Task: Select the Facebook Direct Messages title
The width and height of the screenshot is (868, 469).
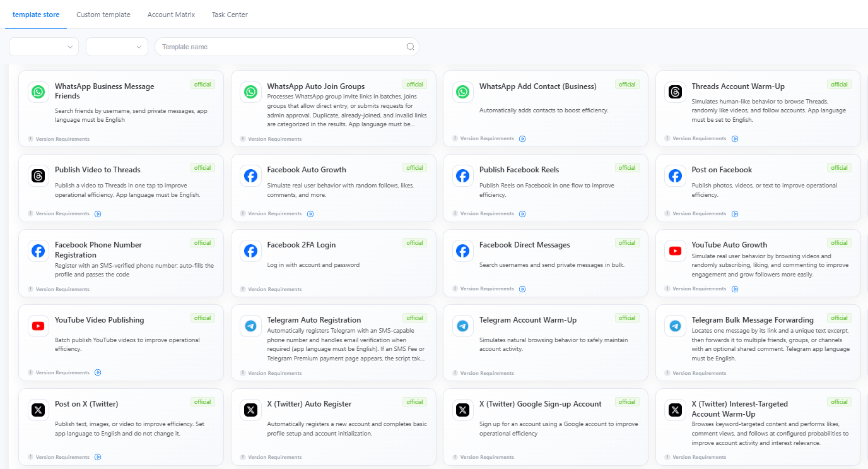Action: tap(525, 245)
